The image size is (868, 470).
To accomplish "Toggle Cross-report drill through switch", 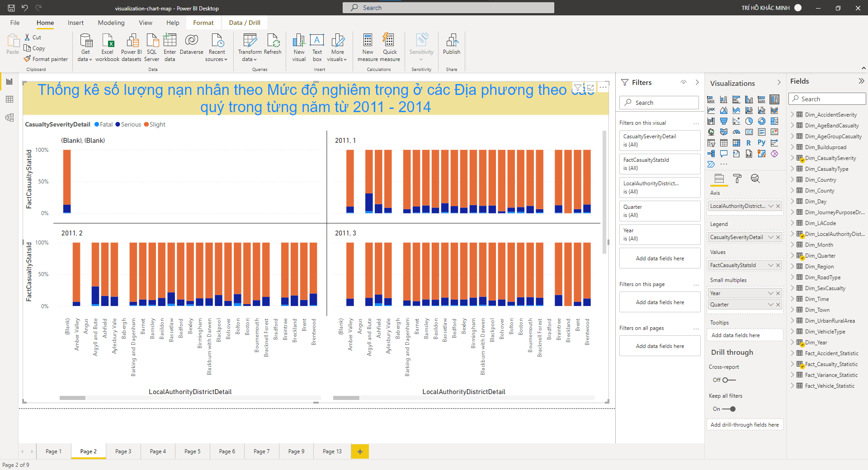I will coord(729,380).
